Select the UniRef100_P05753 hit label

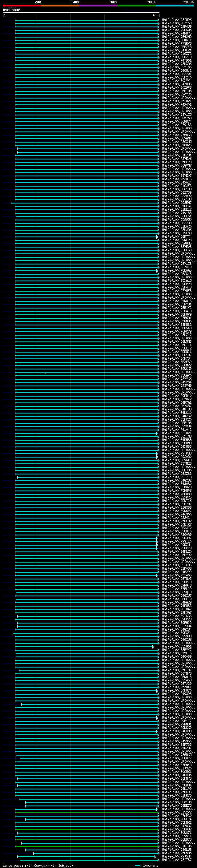pos(177,118)
